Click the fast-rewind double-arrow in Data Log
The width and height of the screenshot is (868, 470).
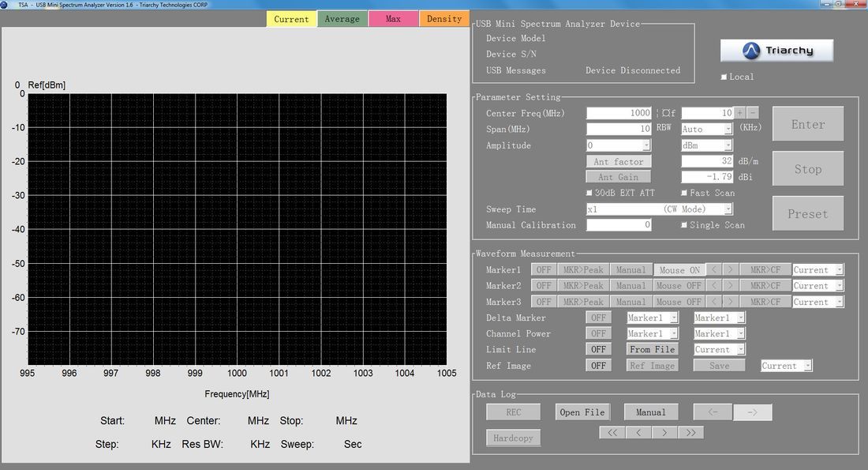[x=612, y=432]
